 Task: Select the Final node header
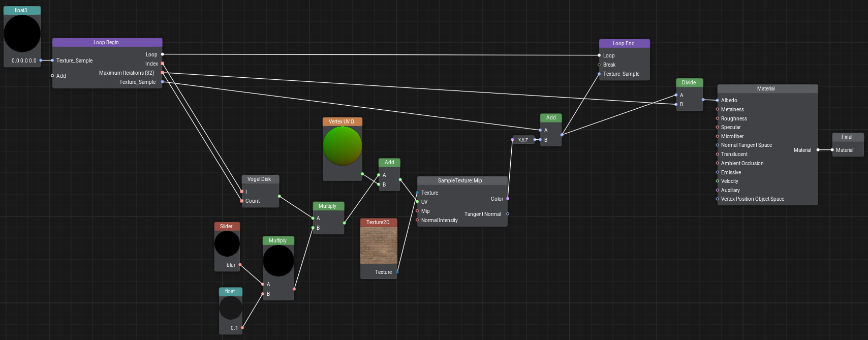coord(847,137)
